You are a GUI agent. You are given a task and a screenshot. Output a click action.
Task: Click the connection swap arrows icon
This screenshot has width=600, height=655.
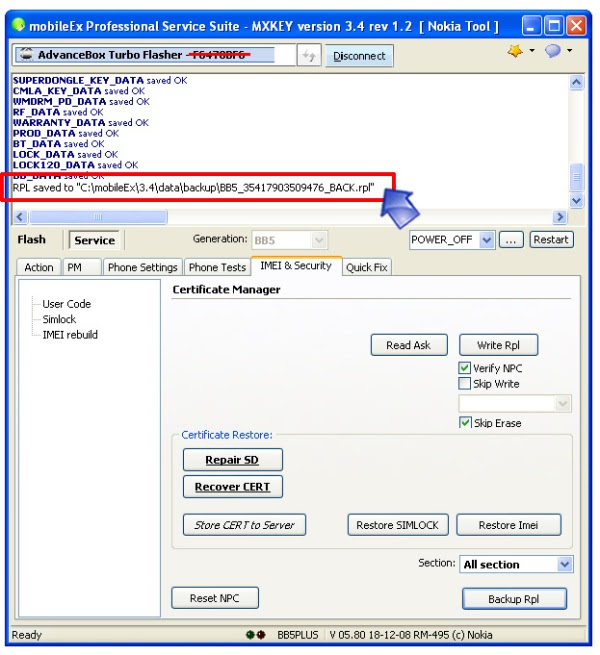point(309,55)
